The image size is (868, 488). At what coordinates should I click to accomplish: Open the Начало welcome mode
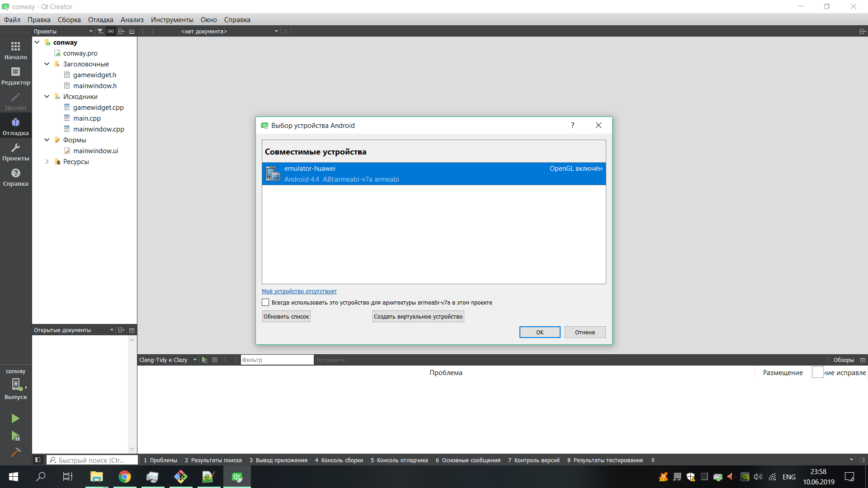click(x=15, y=50)
